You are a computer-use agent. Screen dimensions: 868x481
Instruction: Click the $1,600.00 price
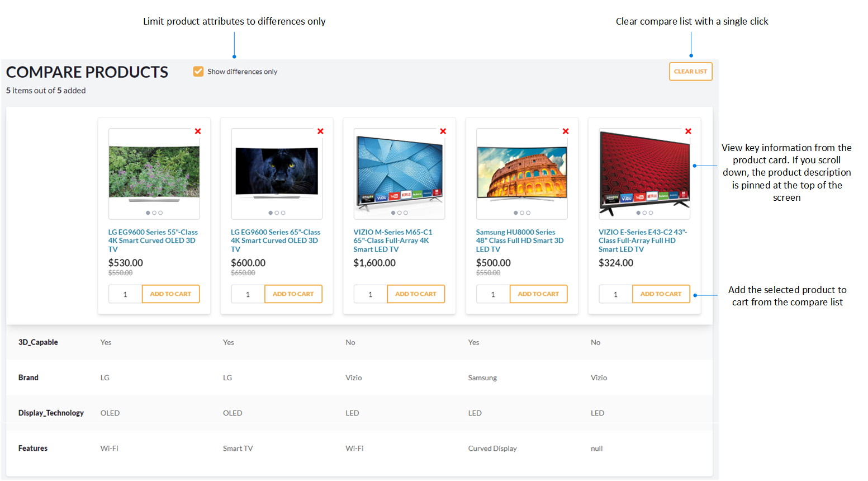point(374,263)
